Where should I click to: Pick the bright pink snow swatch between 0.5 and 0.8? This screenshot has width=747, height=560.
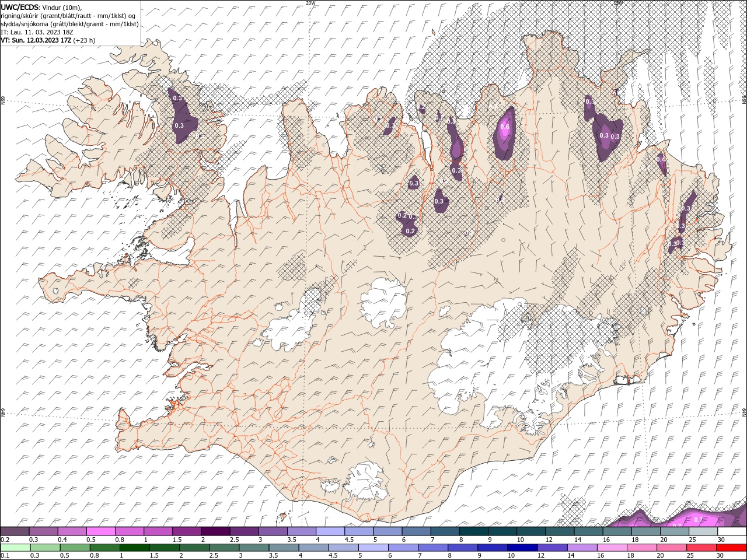[x=100, y=531]
